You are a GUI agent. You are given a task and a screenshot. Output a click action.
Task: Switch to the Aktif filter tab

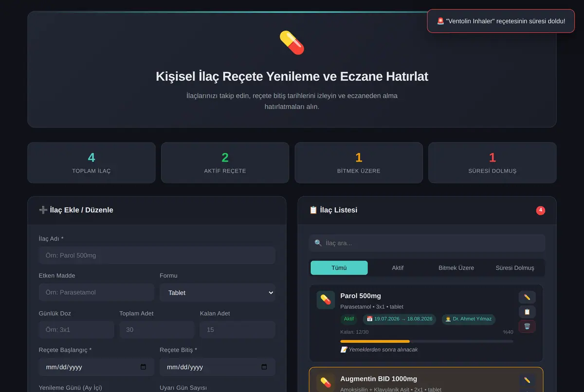point(398,268)
